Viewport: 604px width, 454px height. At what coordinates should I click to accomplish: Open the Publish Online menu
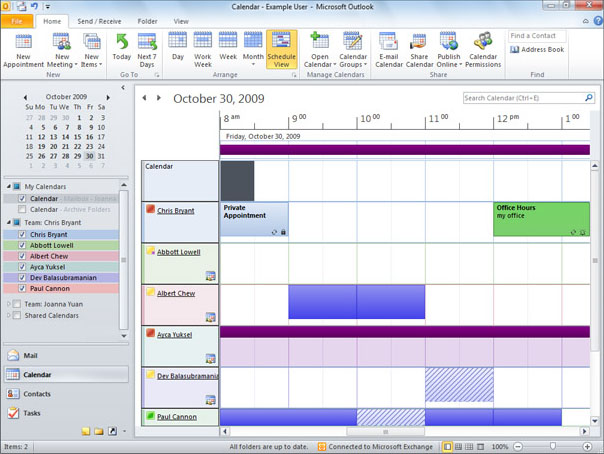click(x=449, y=50)
